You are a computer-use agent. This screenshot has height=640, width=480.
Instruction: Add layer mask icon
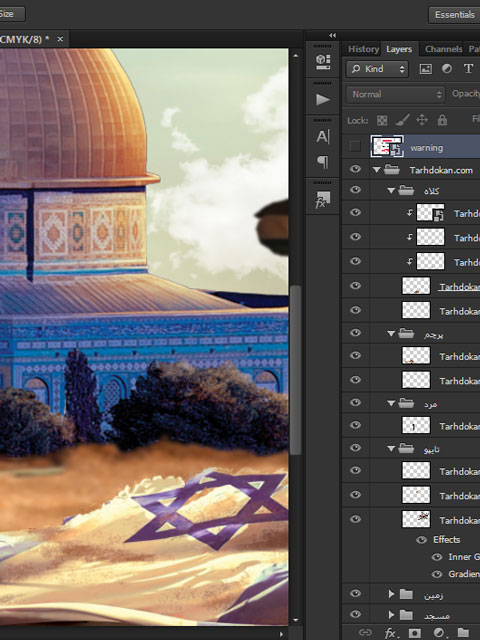pyautogui.click(x=414, y=633)
